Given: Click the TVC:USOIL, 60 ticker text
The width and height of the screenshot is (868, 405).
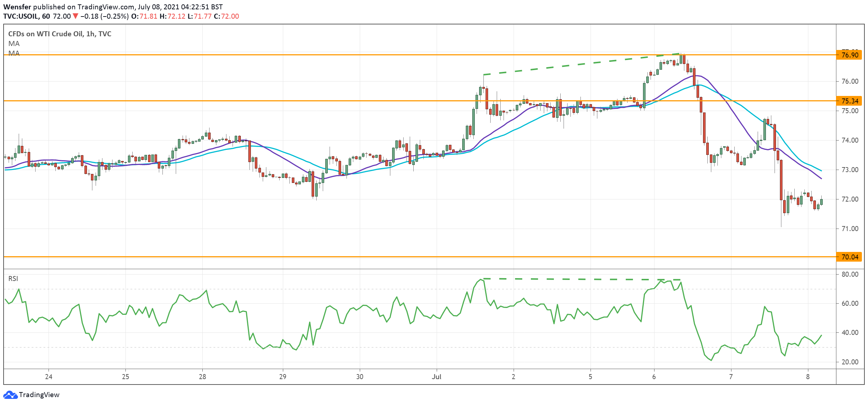Looking at the screenshot, I should pos(27,16).
